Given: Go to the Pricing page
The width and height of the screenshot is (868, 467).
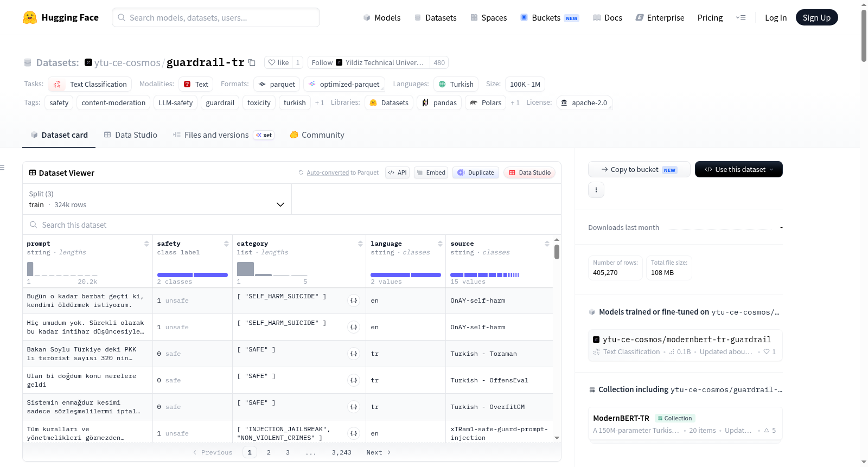Looking at the screenshot, I should (710, 18).
